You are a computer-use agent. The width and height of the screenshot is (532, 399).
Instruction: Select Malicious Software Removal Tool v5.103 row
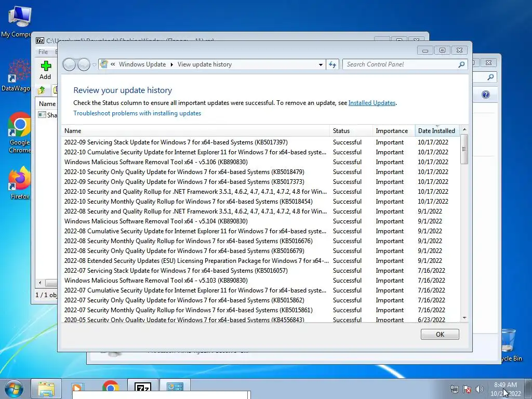coord(261,280)
